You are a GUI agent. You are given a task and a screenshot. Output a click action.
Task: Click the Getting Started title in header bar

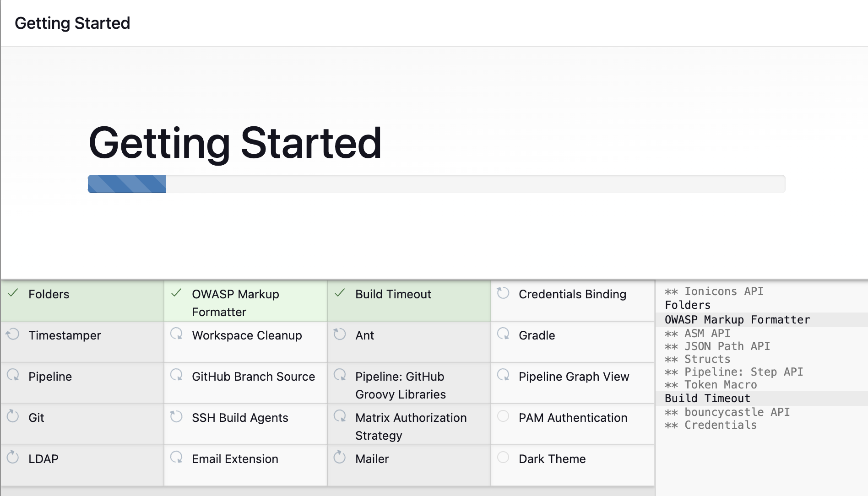pyautogui.click(x=72, y=23)
